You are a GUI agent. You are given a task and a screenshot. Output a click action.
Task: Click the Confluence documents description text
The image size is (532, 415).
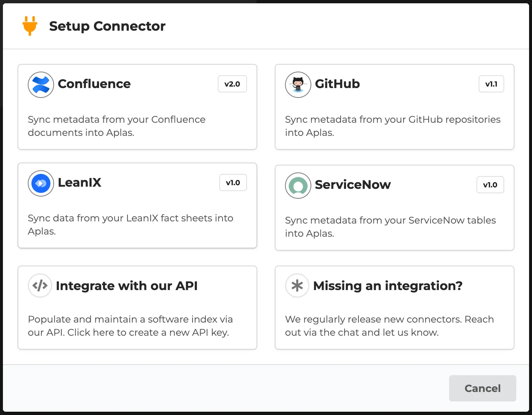(117, 126)
